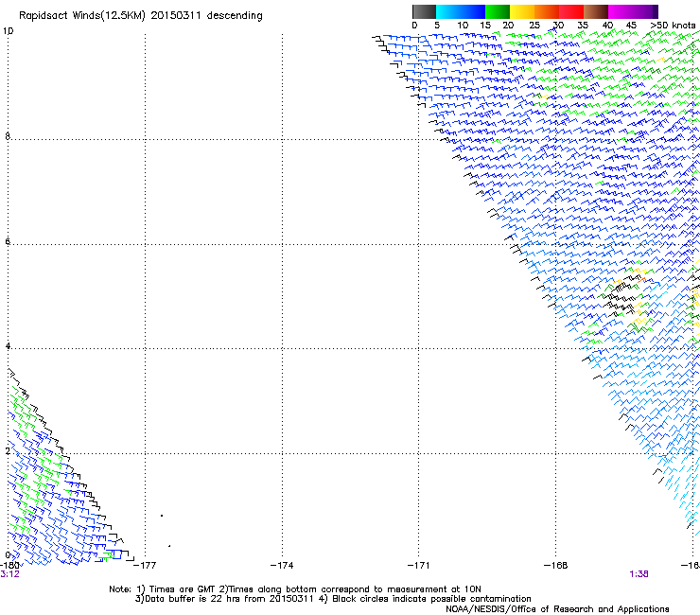Click the ">50 knots" legend label

[x=673, y=26]
